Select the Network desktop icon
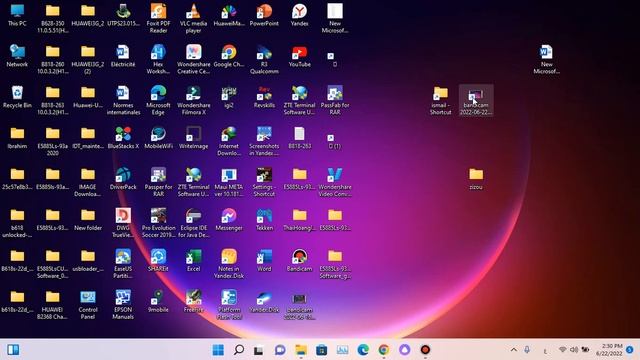Viewport: 640px width, 360px height. (x=17, y=56)
